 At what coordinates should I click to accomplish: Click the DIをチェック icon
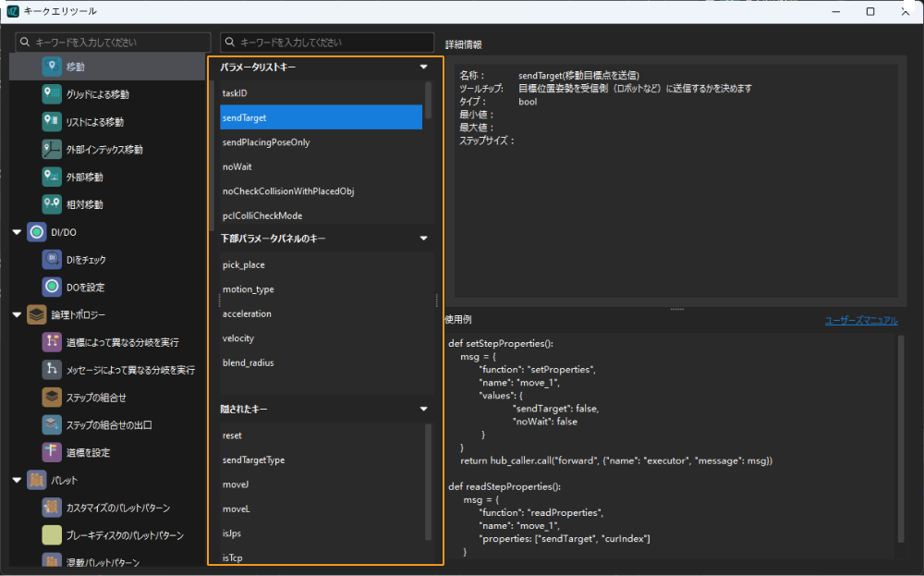(x=52, y=260)
